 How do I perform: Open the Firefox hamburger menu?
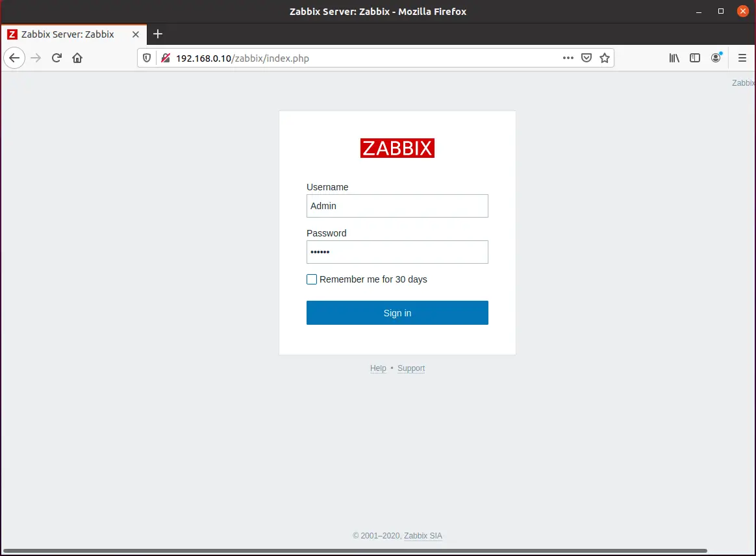coord(742,58)
